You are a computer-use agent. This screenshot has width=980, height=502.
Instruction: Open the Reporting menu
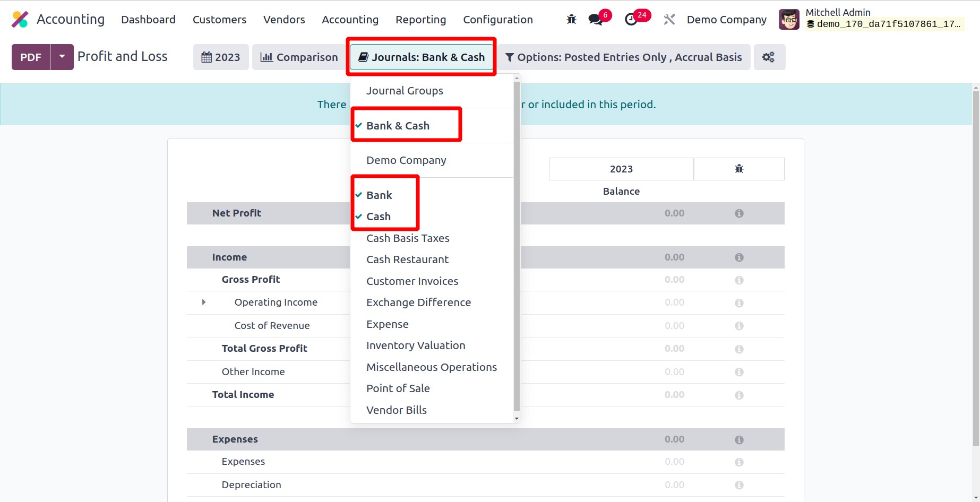click(420, 20)
